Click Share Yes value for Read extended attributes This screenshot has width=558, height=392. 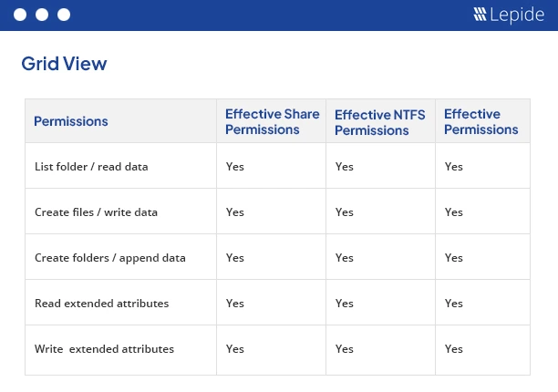click(x=235, y=303)
